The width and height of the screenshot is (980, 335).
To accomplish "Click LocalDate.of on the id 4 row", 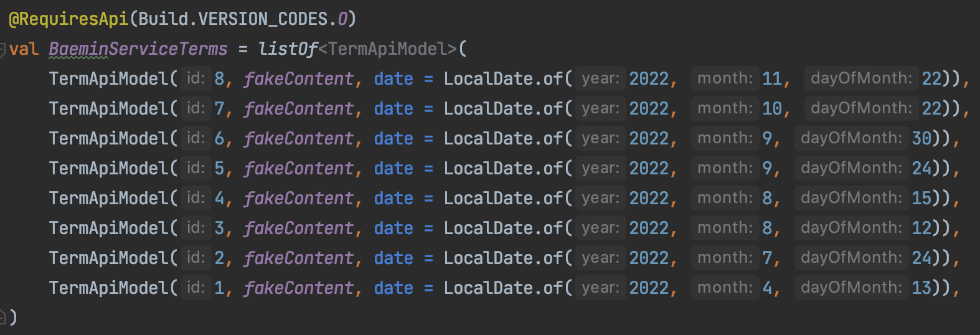I will 503,199.
